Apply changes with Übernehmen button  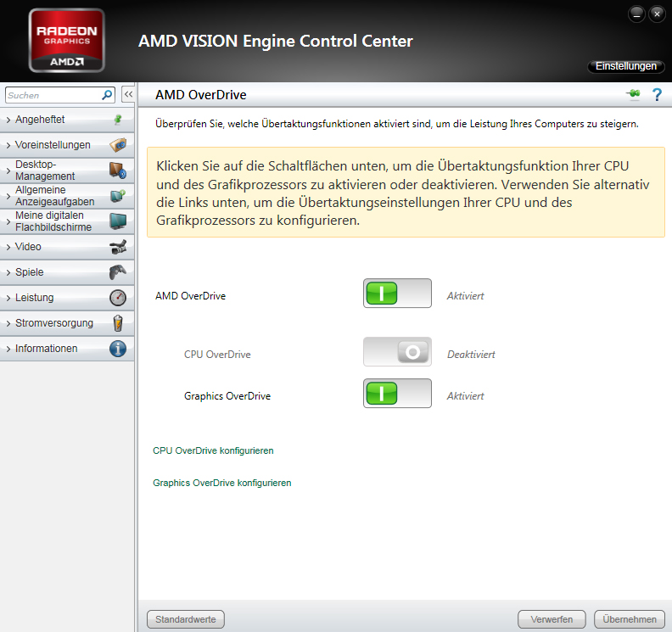click(x=629, y=619)
